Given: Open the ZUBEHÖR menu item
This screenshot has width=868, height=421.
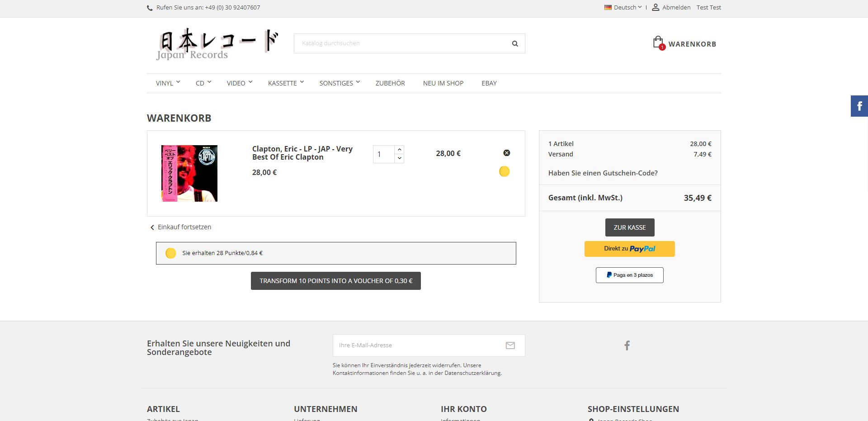Looking at the screenshot, I should click(x=390, y=83).
